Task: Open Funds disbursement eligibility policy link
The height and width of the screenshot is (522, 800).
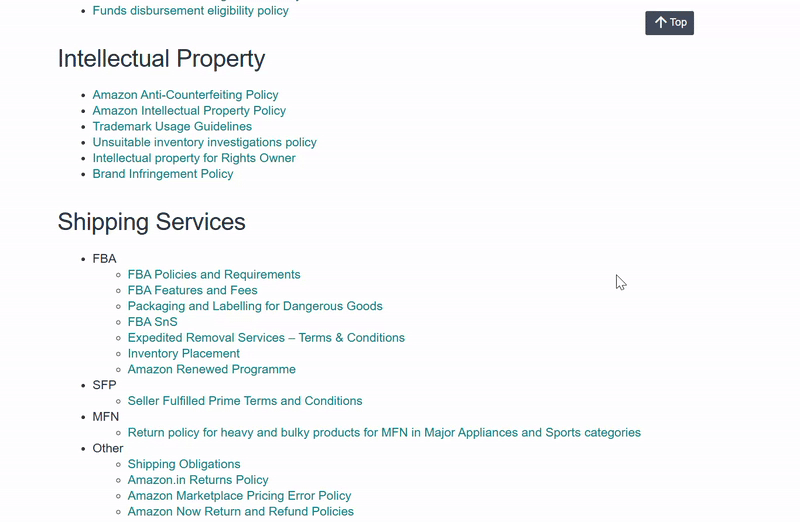Action: pyautogui.click(x=190, y=11)
